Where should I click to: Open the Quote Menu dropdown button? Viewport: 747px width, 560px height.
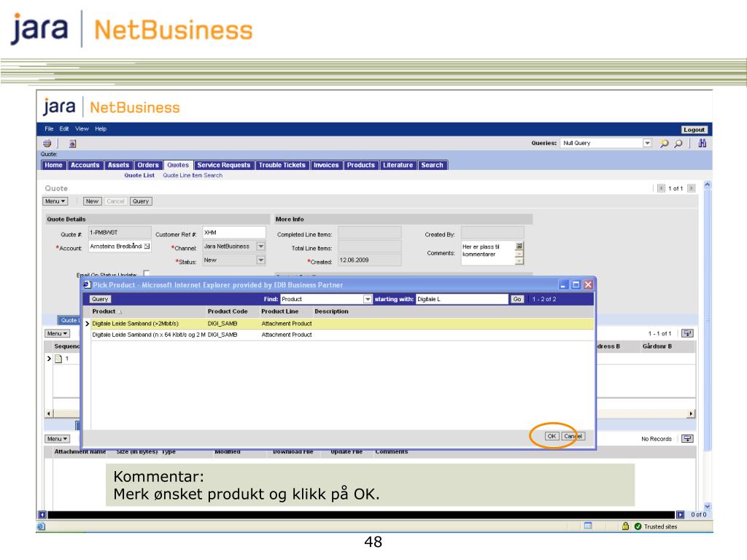55,201
